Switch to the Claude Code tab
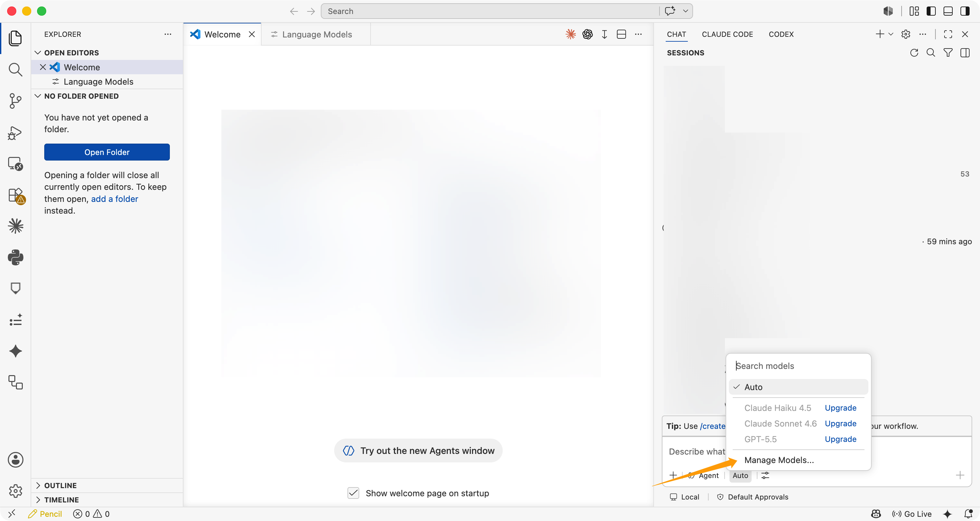 coord(727,34)
